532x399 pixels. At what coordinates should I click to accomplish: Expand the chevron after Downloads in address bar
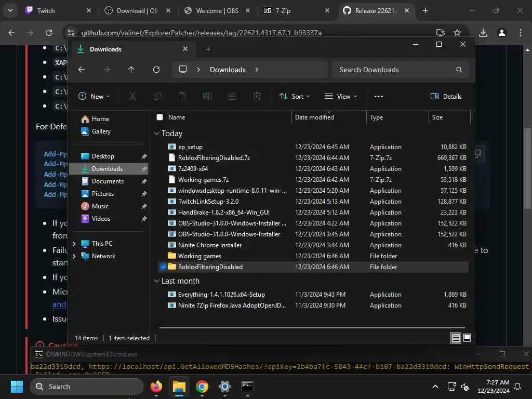257,70
